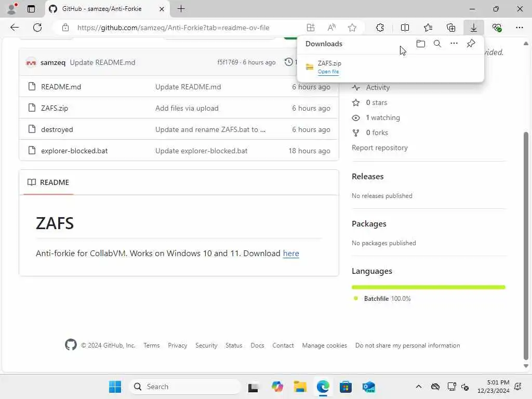Click Do not share my personal information
This screenshot has width=532, height=399.
pos(407,345)
